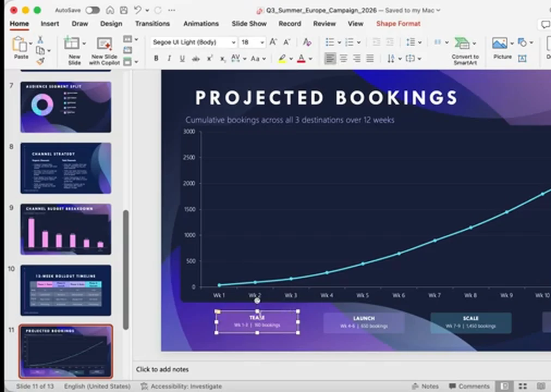
Task: Switch to the Design tab
Action: 111,24
